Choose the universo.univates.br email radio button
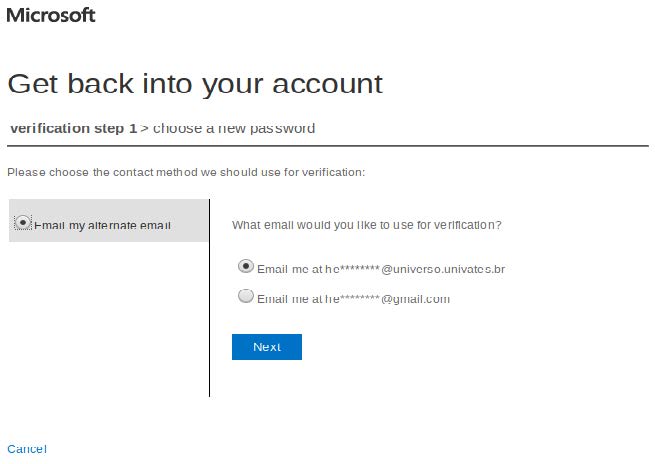 tap(246, 267)
